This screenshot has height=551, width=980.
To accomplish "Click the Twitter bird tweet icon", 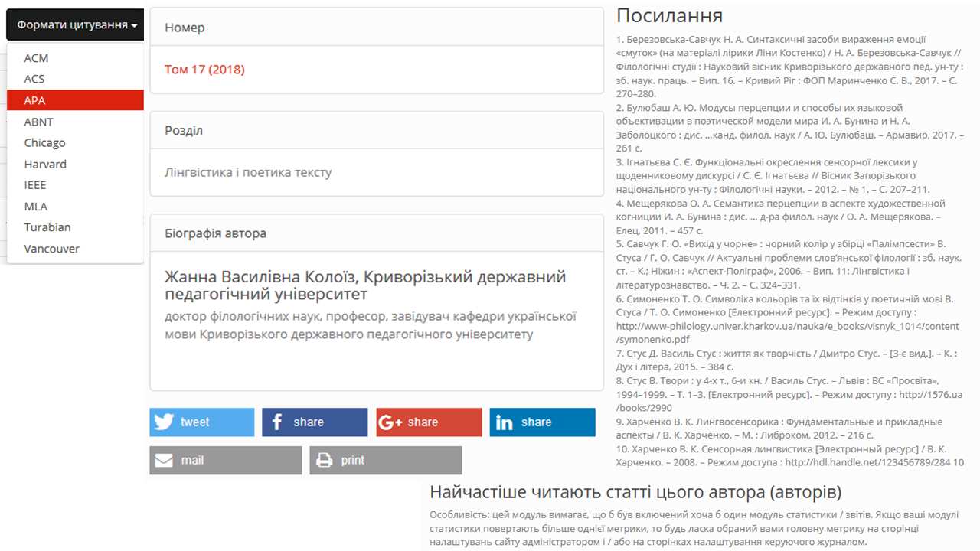I will coord(164,422).
